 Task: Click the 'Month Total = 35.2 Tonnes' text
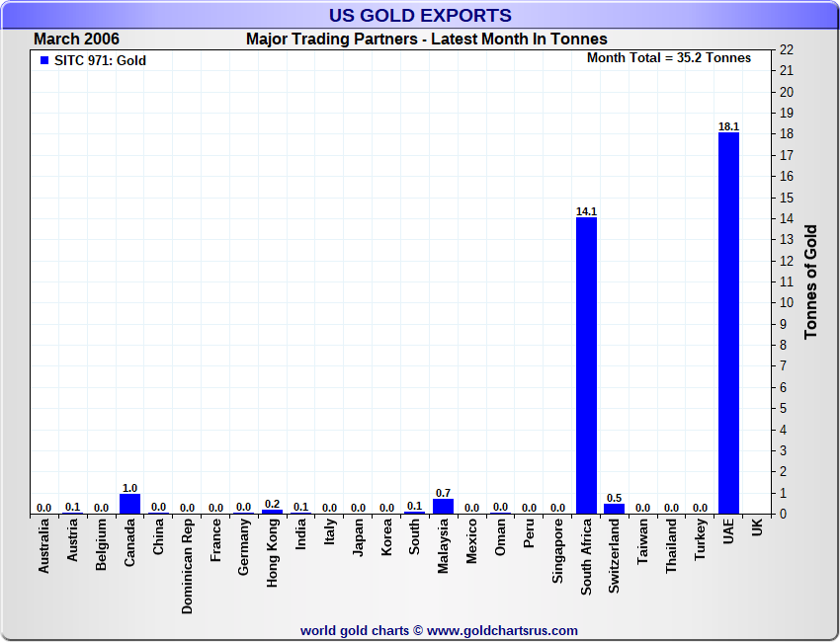pos(669,58)
